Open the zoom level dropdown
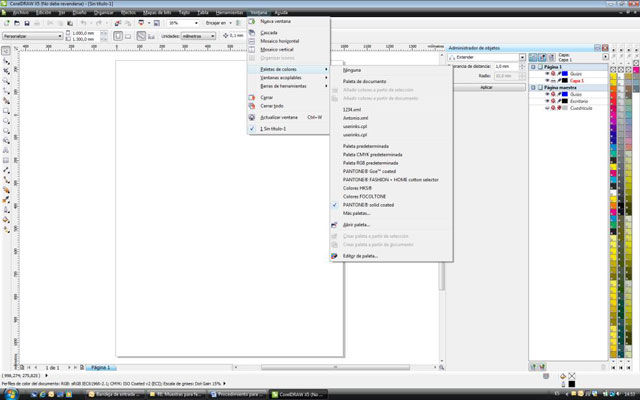The height and width of the screenshot is (400, 640). pos(197,21)
